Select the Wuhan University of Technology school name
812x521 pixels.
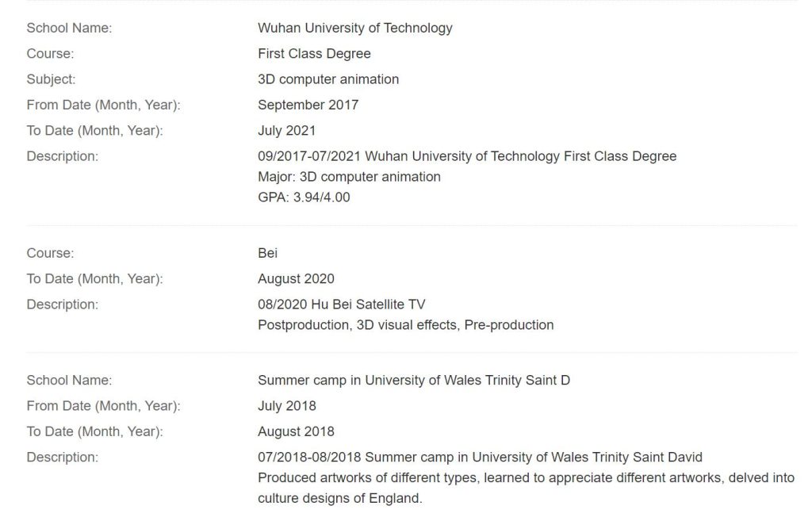pyautogui.click(x=354, y=28)
